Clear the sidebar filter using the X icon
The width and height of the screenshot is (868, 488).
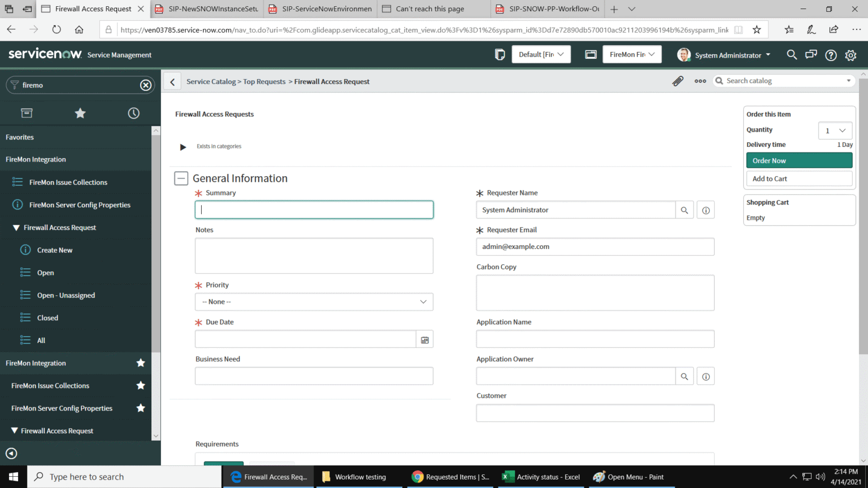coord(145,85)
